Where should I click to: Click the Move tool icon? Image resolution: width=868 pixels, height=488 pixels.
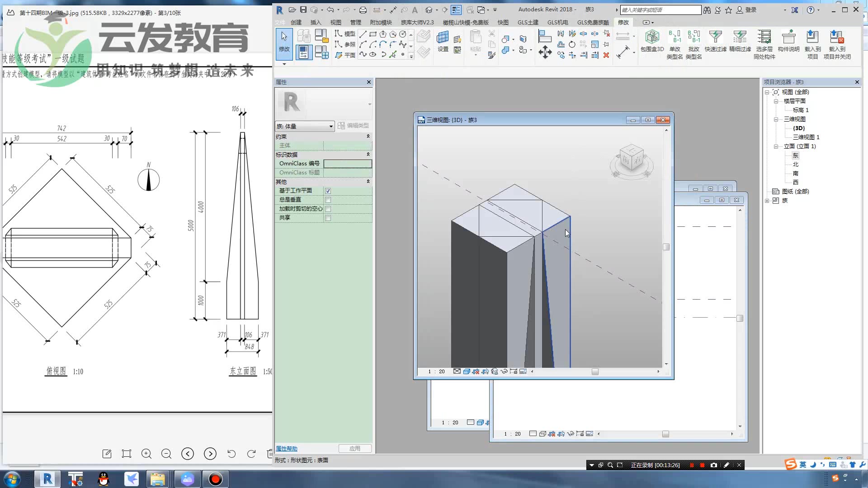pos(545,52)
